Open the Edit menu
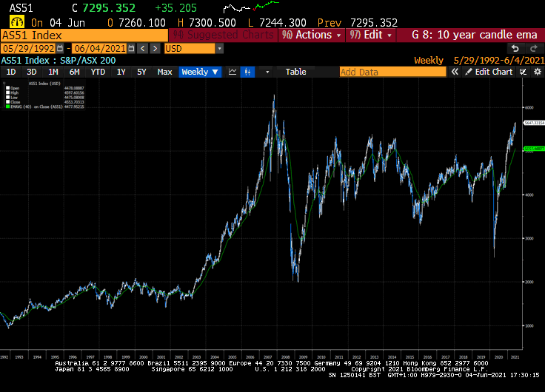This screenshot has height=392, width=545. pos(371,35)
